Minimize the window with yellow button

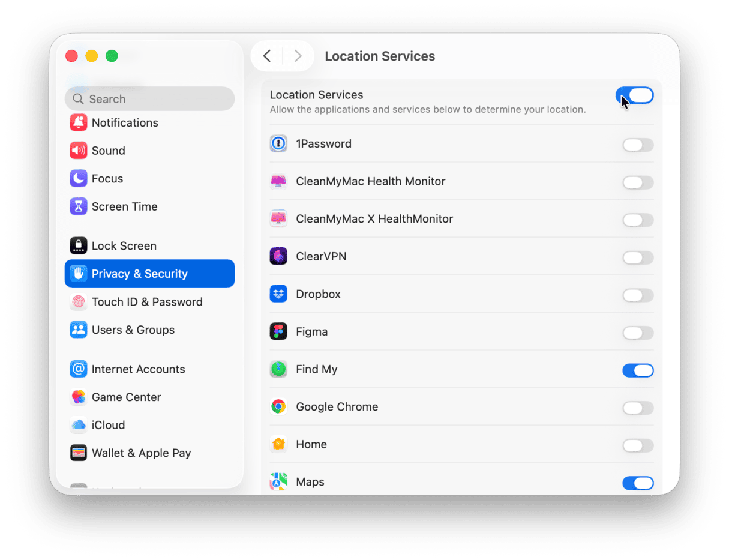(x=92, y=56)
